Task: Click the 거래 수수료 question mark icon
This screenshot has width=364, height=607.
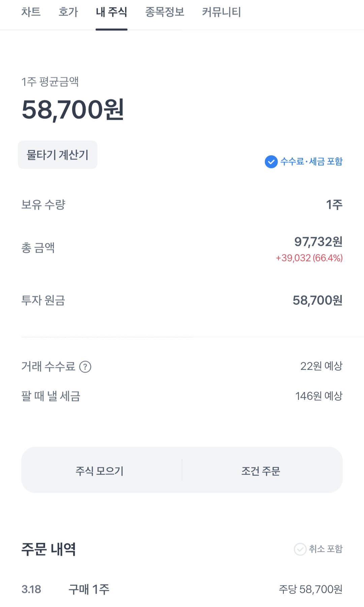Action: pyautogui.click(x=85, y=367)
